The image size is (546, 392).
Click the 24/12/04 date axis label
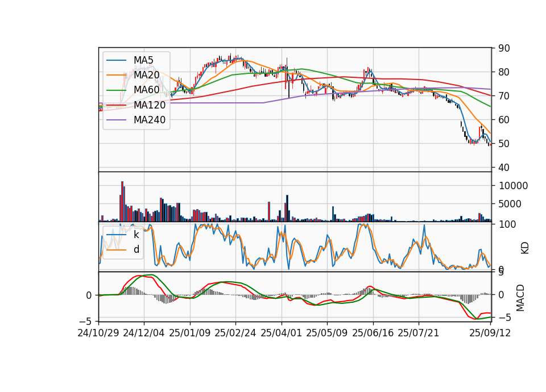(144, 333)
